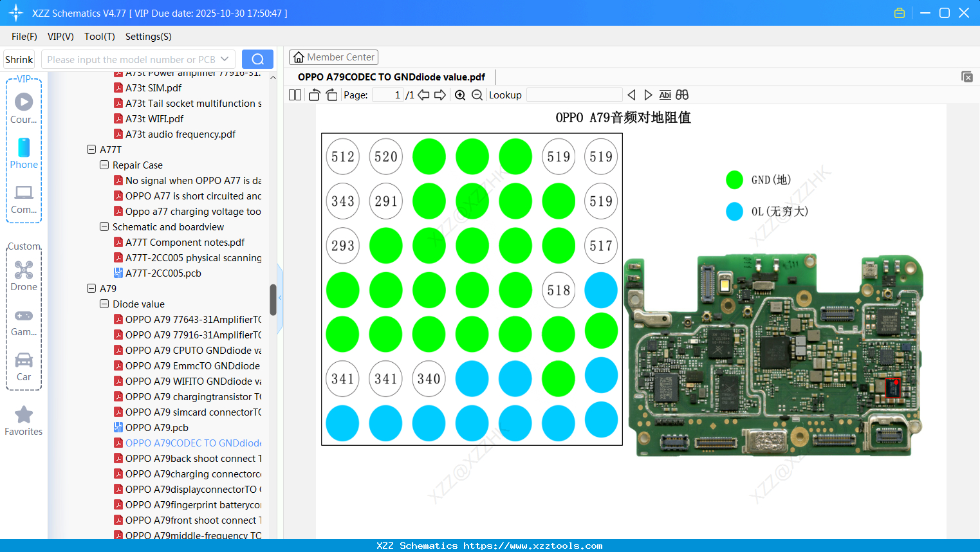Screen dimensions: 980x552
Task: Open the Abi text-matching search option
Action: pos(665,95)
